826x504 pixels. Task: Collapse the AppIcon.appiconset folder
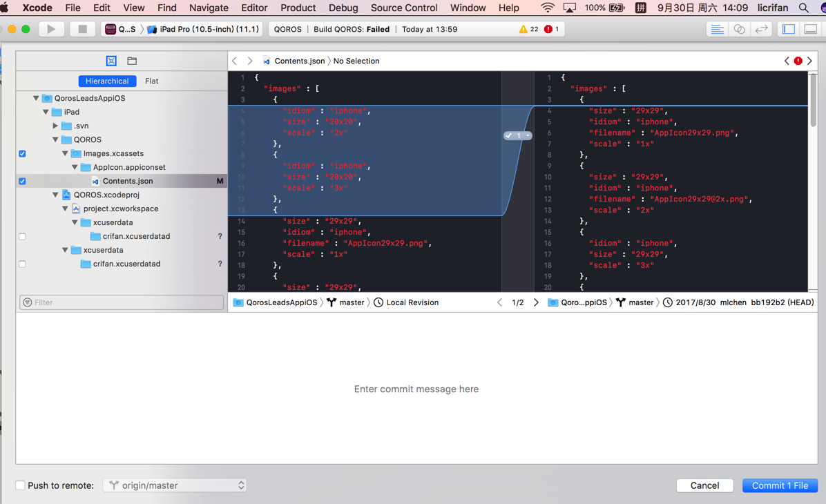pyautogui.click(x=75, y=167)
